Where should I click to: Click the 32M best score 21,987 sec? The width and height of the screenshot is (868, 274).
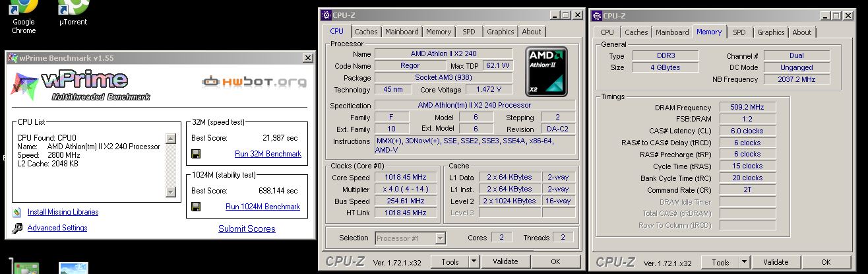tap(280, 138)
